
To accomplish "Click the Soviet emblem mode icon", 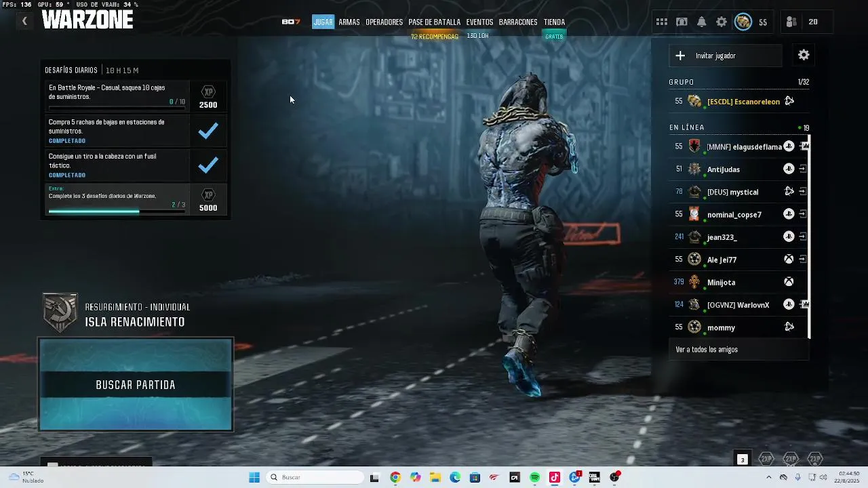I will [60, 312].
